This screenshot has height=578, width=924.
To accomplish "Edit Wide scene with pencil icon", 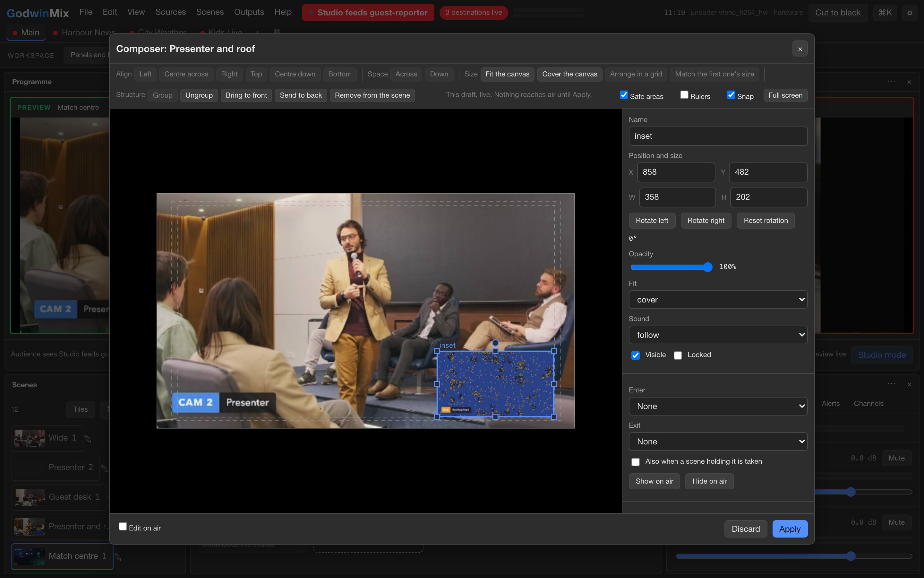I will click(x=88, y=438).
